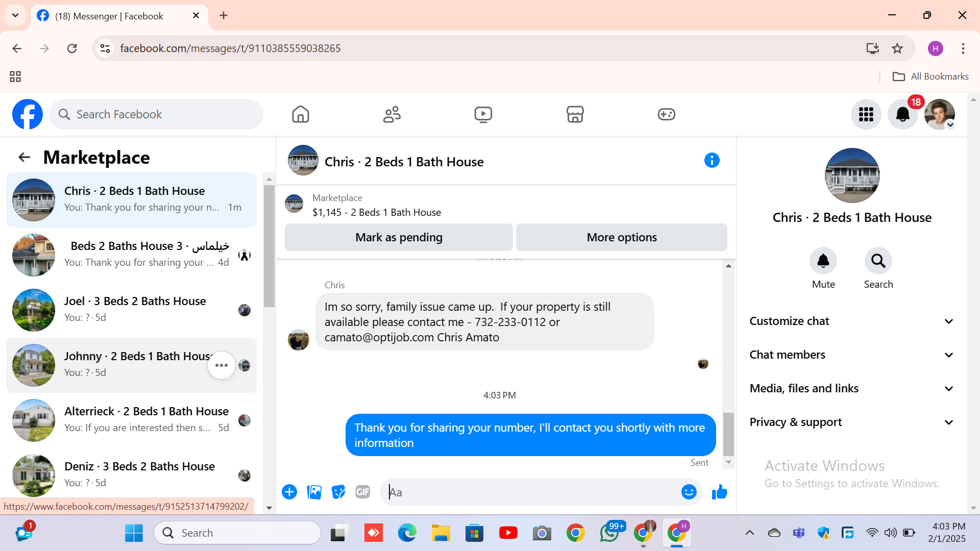Type in the Aa message field
The width and height of the screenshot is (980, 551).
click(531, 492)
